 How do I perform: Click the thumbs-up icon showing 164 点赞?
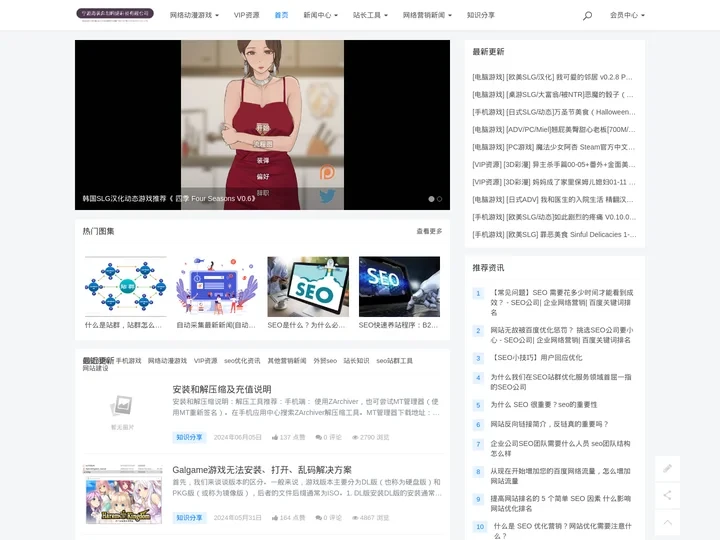[275, 518]
